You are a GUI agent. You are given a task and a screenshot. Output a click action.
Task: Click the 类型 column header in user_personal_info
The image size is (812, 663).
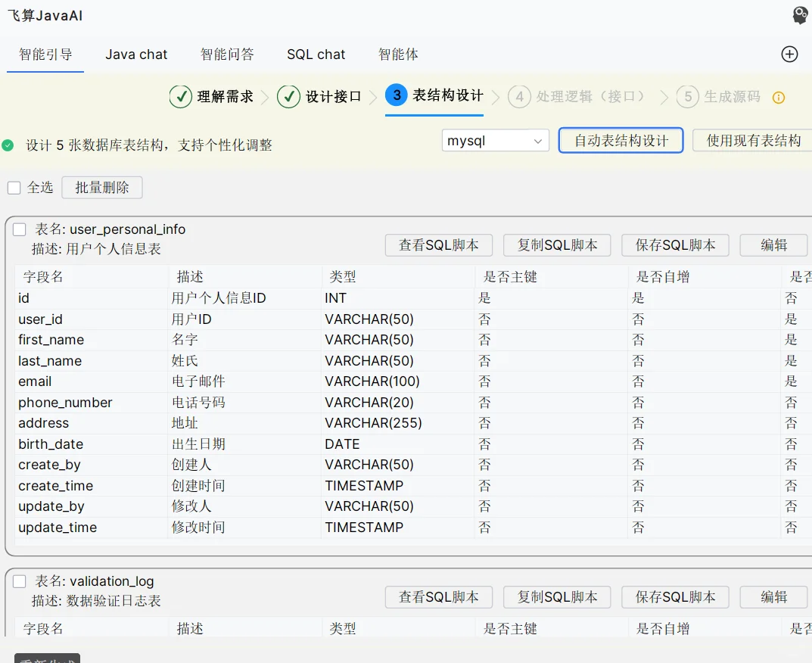[398, 277]
